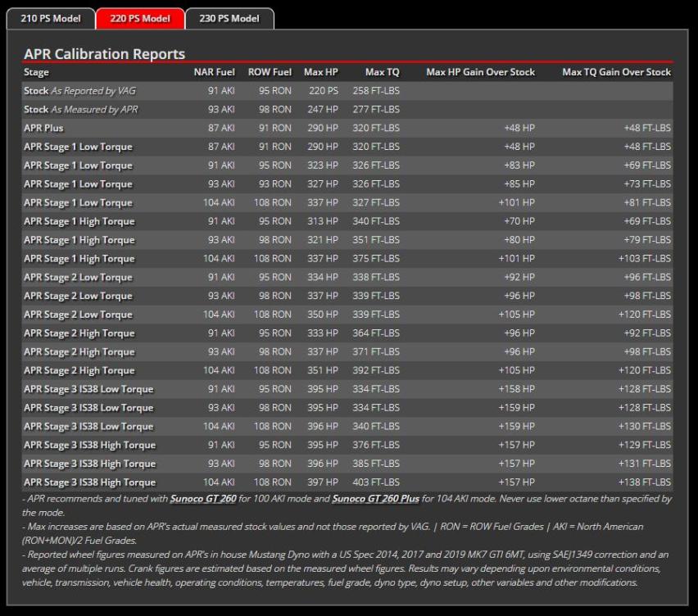Select the Stock As Reported by VAG row label
698x616 pixels.
(79, 91)
